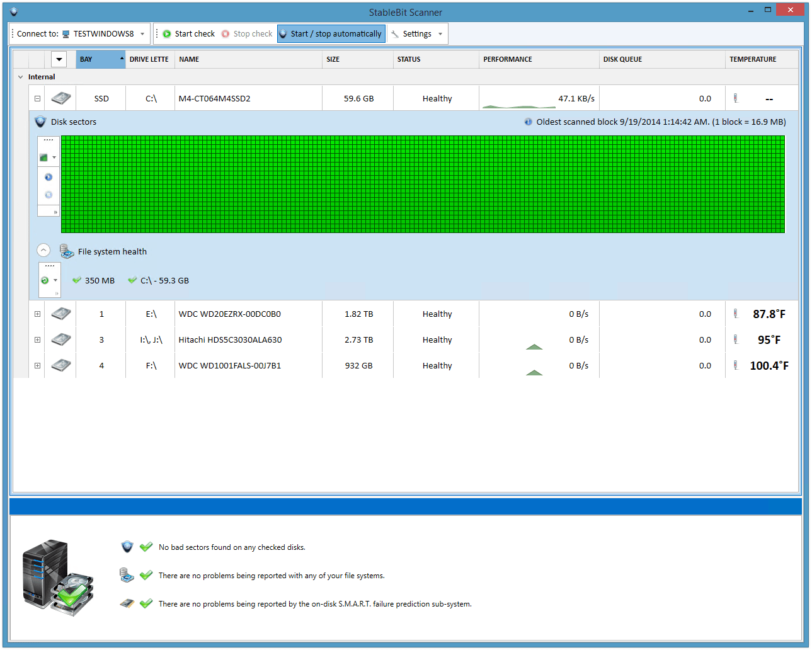Click the File system health disk icon
The height and width of the screenshot is (650, 812).
point(67,251)
